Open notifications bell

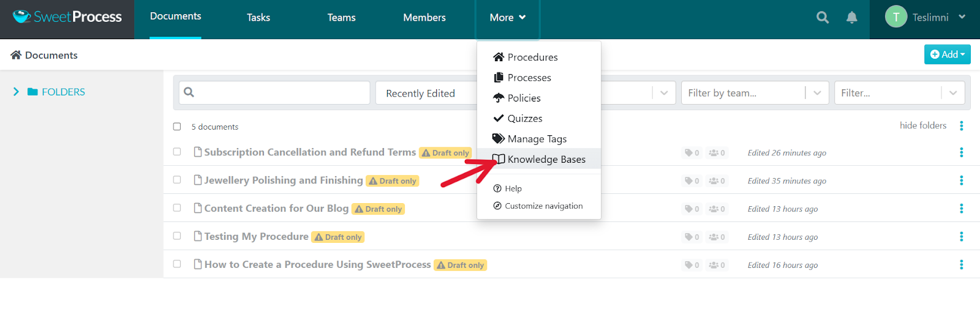[x=852, y=18]
